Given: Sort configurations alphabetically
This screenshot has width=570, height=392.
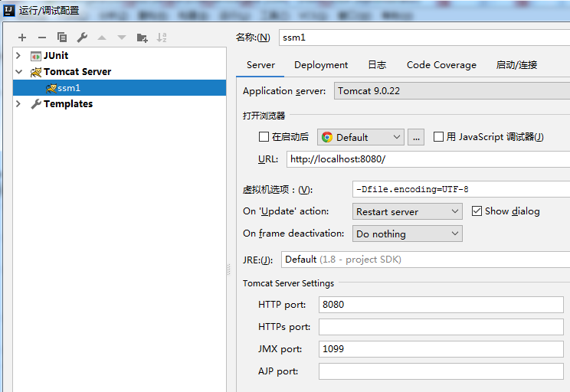Looking at the screenshot, I should (162, 38).
